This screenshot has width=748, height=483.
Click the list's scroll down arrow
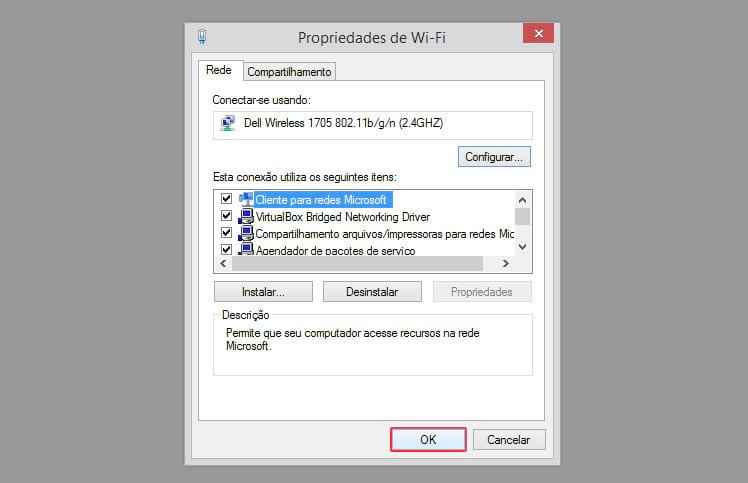pos(522,247)
